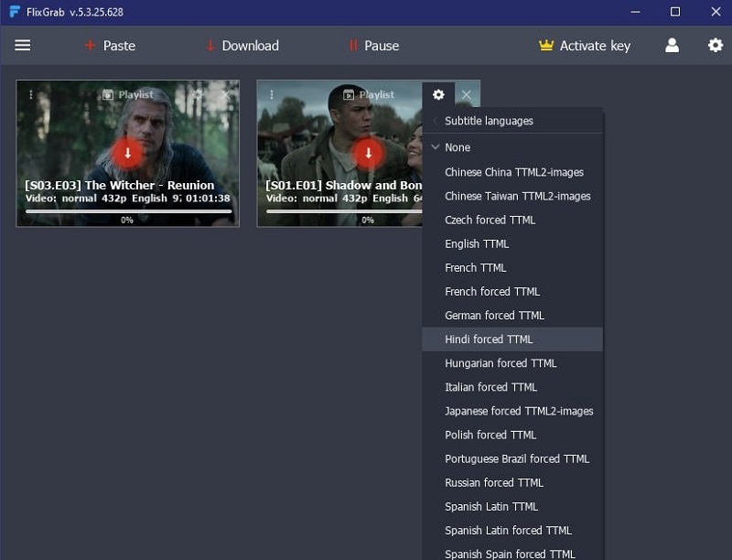Open the user account profile icon

[672, 45]
